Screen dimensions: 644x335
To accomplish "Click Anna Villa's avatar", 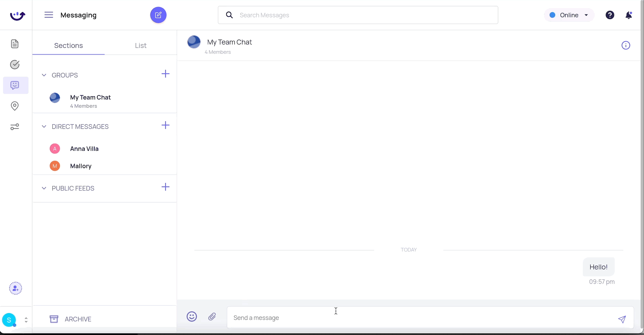I will pos(55,148).
